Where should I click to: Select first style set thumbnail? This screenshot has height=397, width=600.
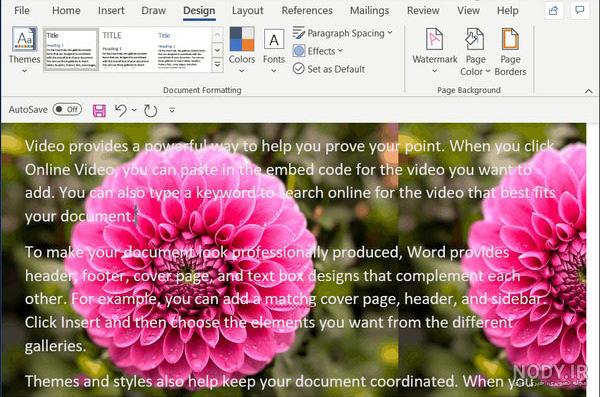[71, 50]
